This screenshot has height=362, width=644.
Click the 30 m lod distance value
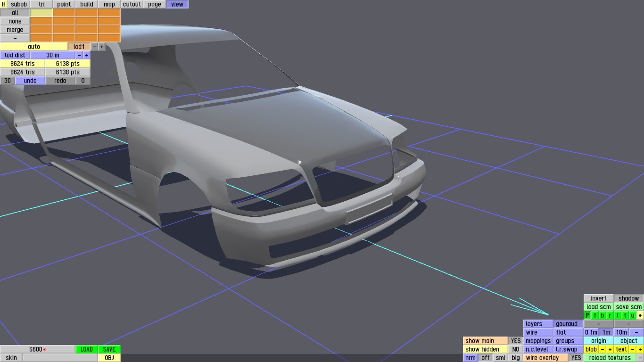pyautogui.click(x=53, y=55)
